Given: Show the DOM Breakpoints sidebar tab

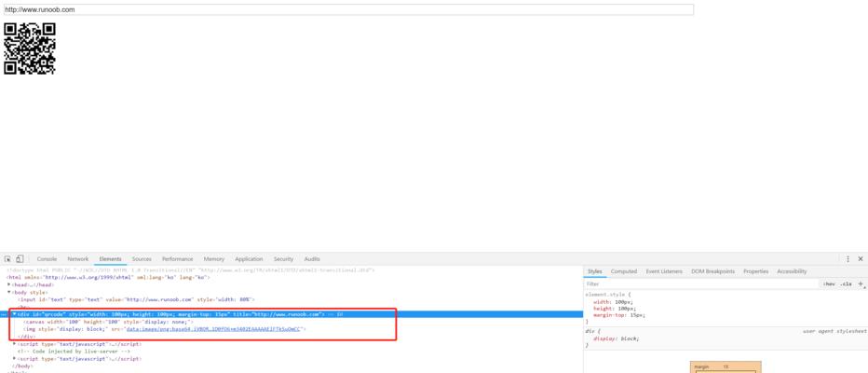Looking at the screenshot, I should point(713,271).
